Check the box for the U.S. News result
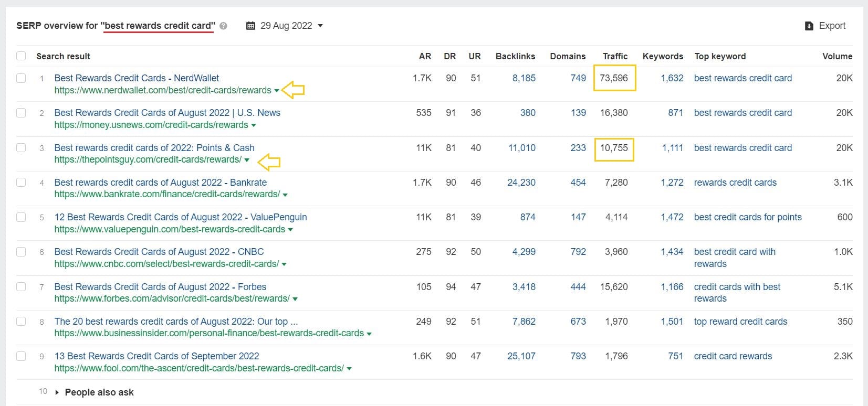Viewport: 868px width, 406px height. pos(21,113)
